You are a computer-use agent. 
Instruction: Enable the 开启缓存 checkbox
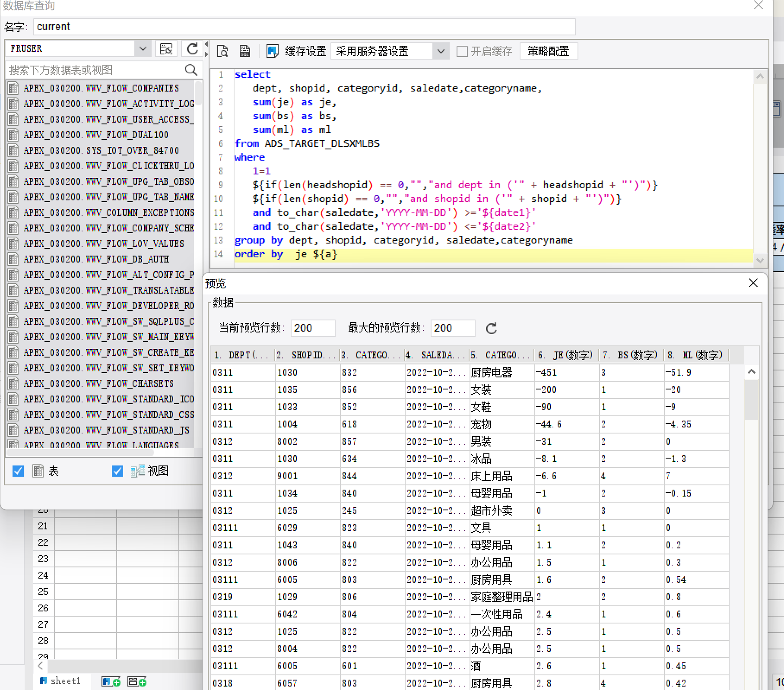(x=462, y=51)
